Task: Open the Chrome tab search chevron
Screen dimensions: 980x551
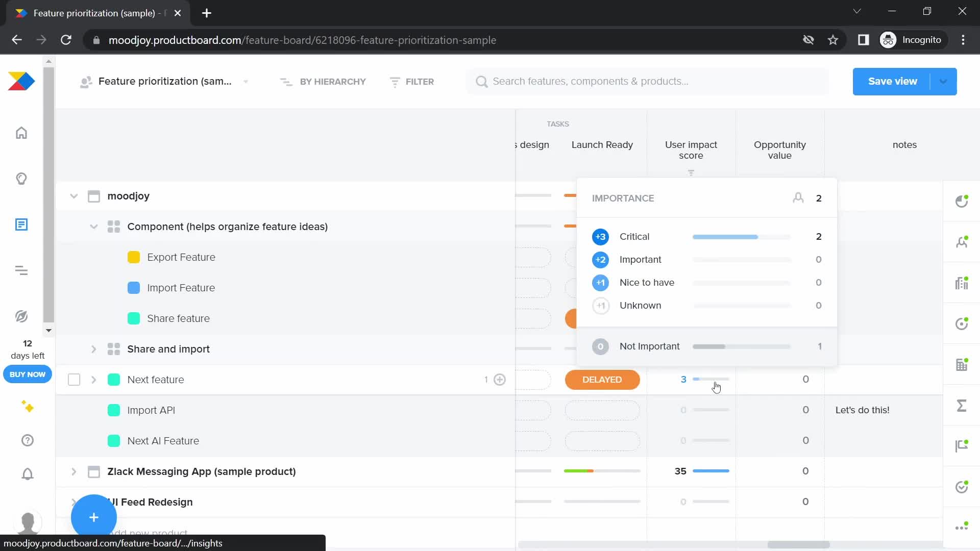Action: (857, 11)
